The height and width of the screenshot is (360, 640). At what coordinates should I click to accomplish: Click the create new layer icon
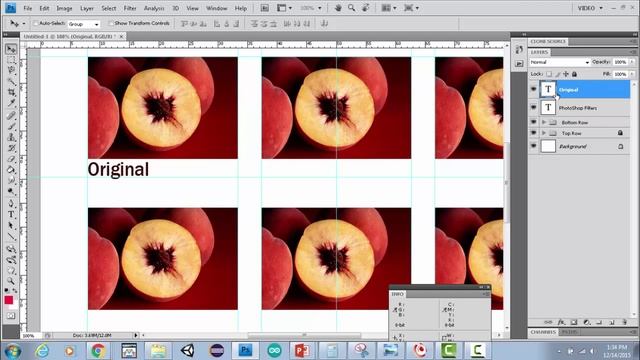[x=612, y=322]
